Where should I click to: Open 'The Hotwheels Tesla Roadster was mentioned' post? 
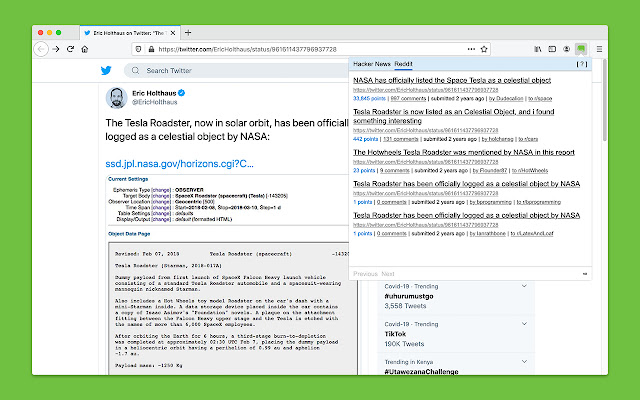[x=464, y=152]
